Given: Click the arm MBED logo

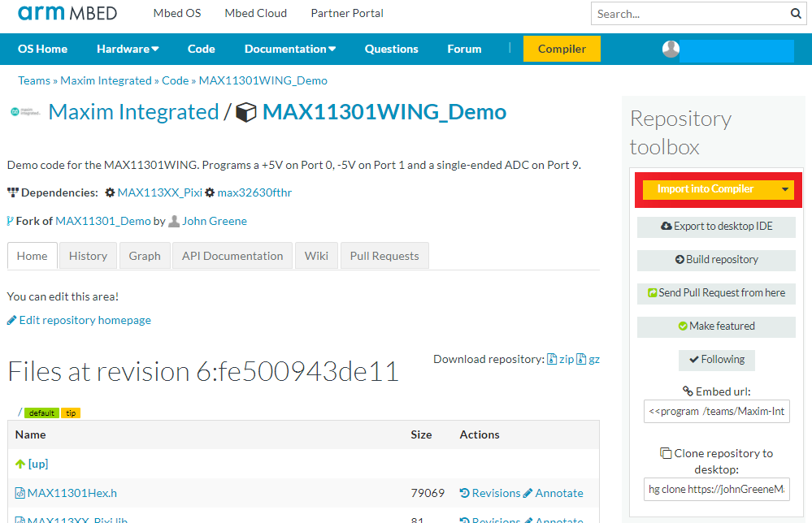Looking at the screenshot, I should pyautogui.click(x=67, y=13).
